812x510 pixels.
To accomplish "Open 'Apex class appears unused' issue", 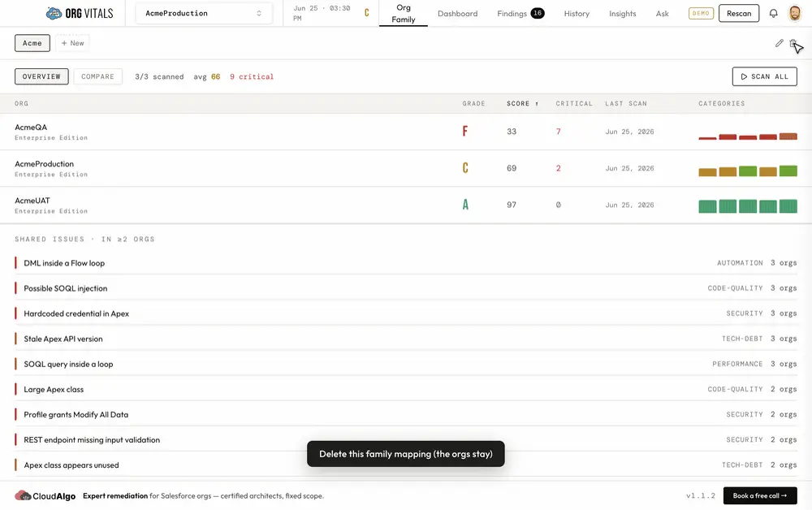I will [x=406, y=465].
